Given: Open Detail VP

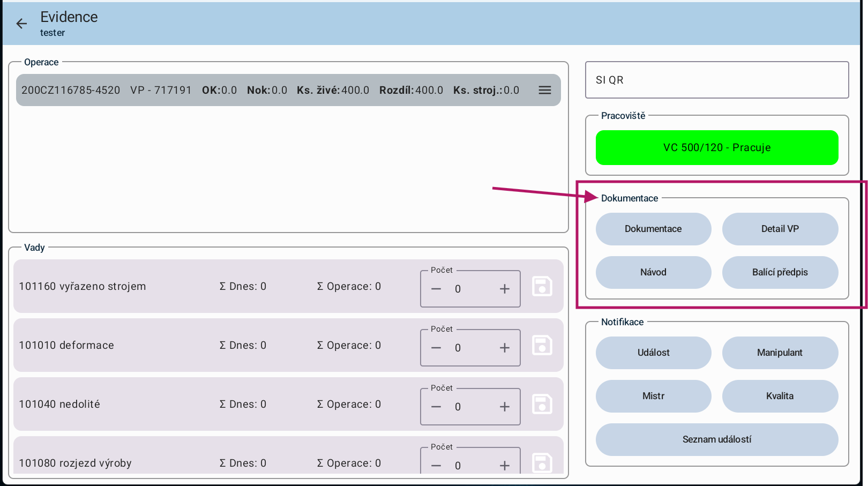Looking at the screenshot, I should [780, 229].
